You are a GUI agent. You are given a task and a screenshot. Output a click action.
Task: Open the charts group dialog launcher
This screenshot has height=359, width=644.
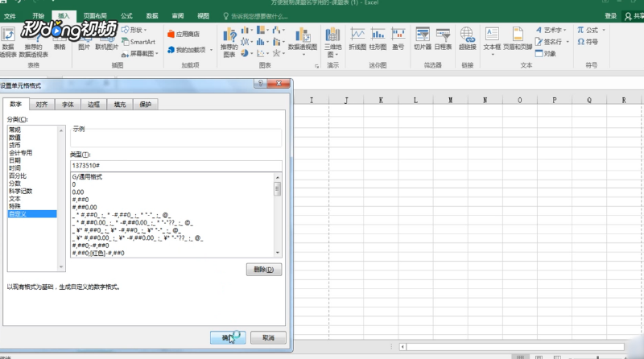(x=316, y=66)
